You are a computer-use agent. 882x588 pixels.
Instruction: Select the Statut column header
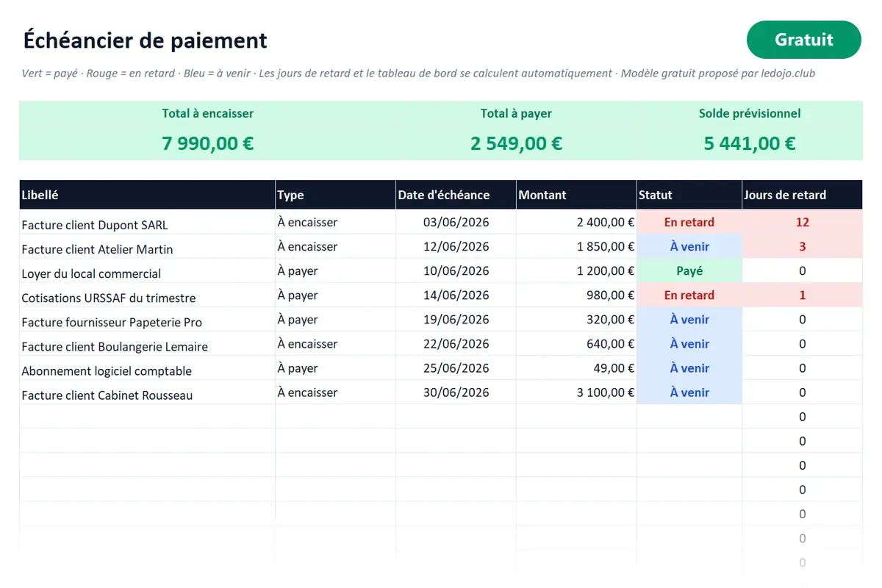pyautogui.click(x=689, y=195)
